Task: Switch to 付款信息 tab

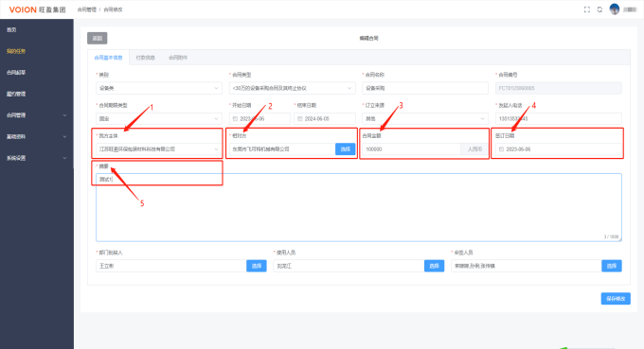Action: click(x=146, y=58)
